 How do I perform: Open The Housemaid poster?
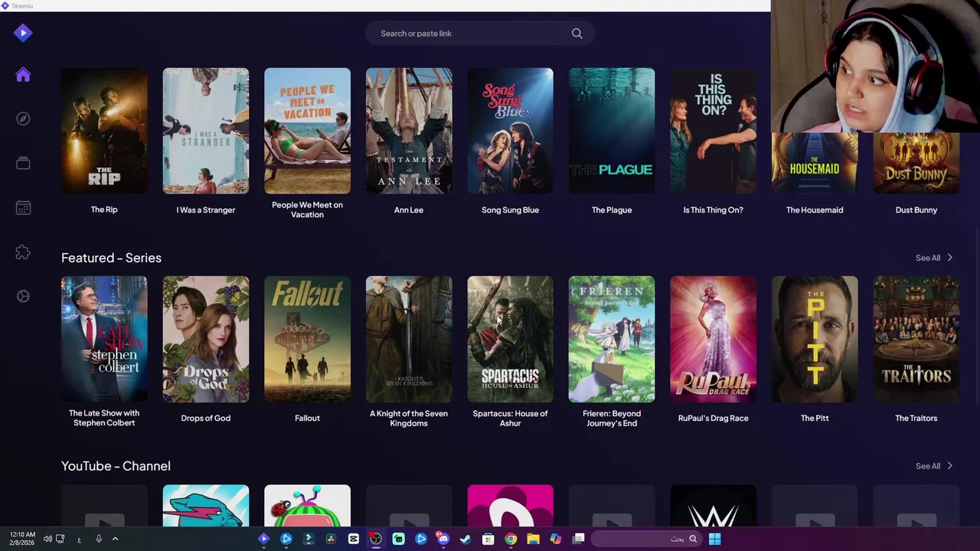click(815, 163)
